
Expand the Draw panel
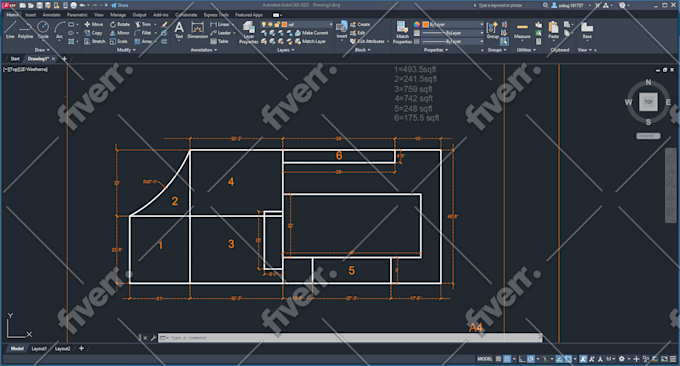(x=42, y=50)
